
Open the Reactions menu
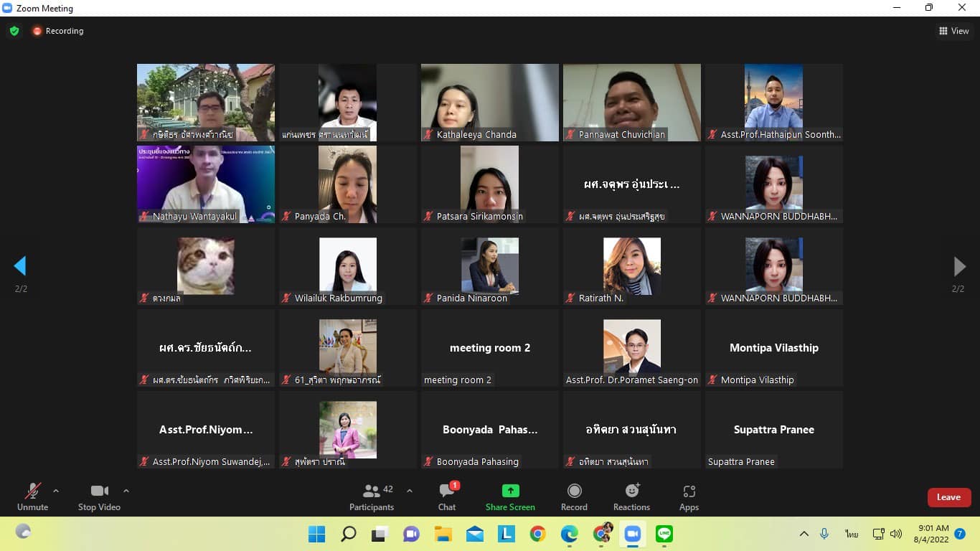(631, 496)
